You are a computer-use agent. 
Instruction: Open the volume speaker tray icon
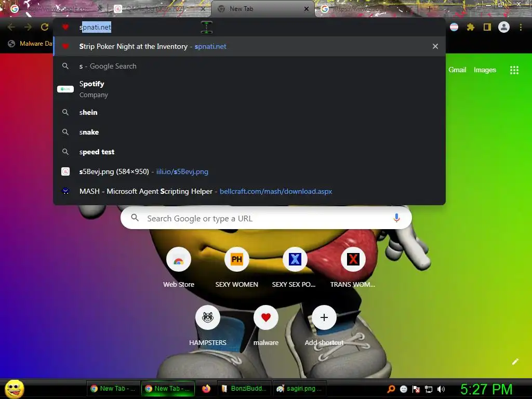tap(441, 389)
